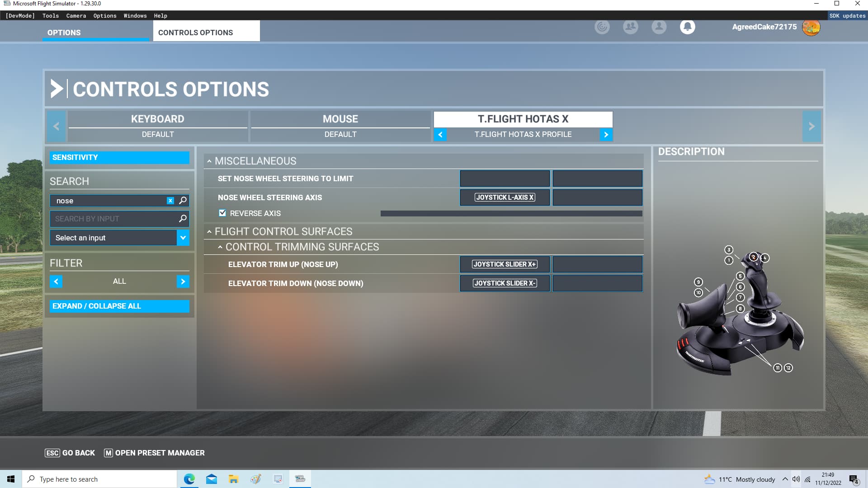Open the player profile icon
The height and width of the screenshot is (488, 868).
[659, 27]
